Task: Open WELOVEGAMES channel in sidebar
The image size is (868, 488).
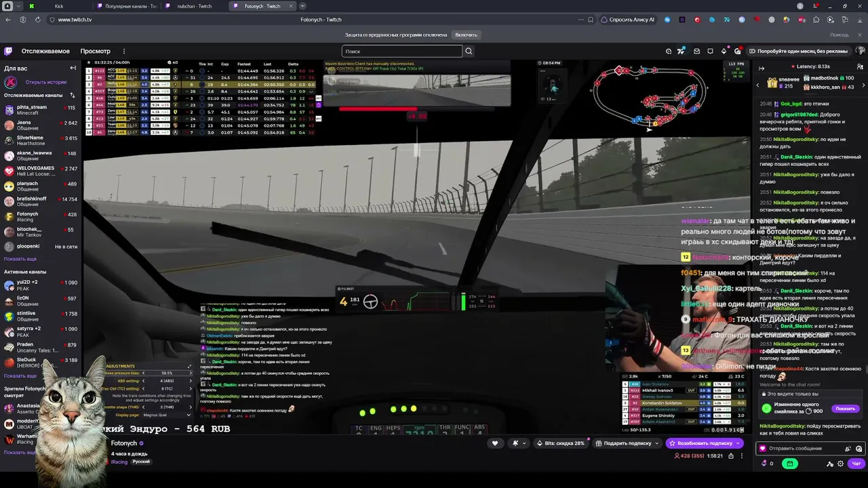Action: pyautogui.click(x=41, y=171)
